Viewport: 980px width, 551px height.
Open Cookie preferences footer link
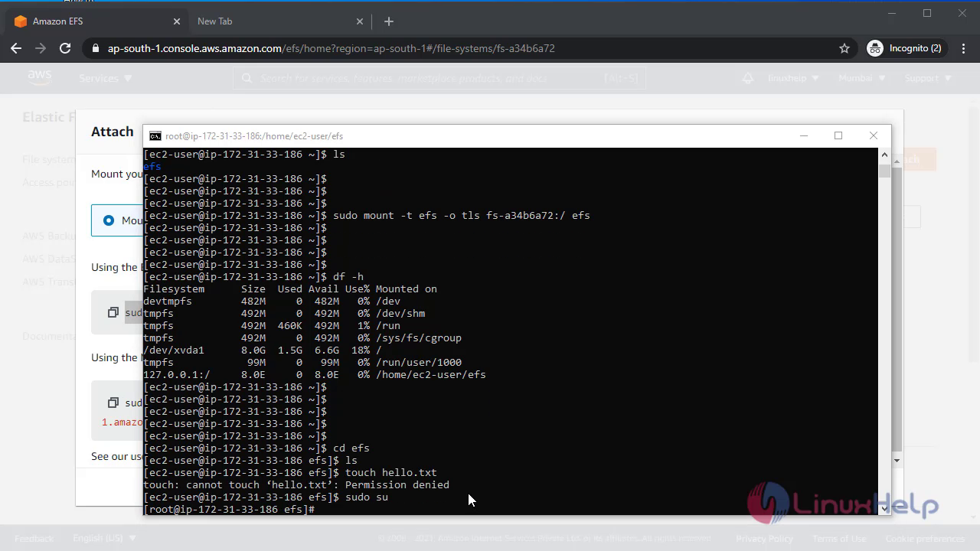[x=925, y=539]
